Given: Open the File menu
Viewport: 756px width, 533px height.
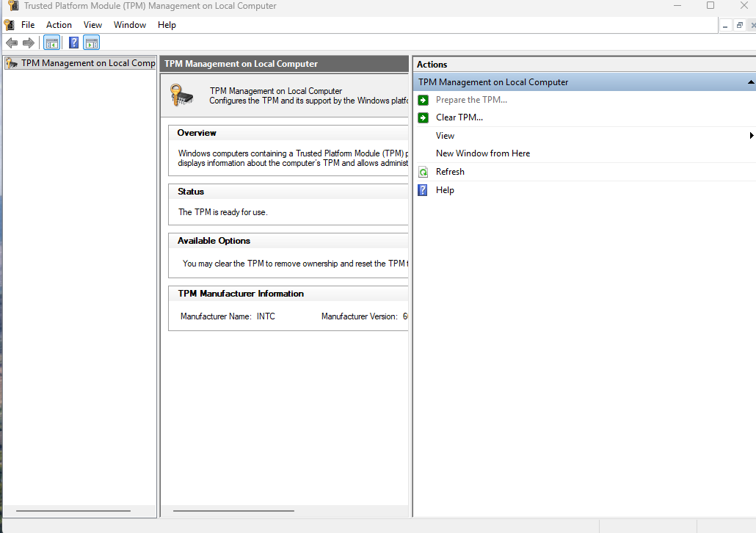Looking at the screenshot, I should point(28,25).
